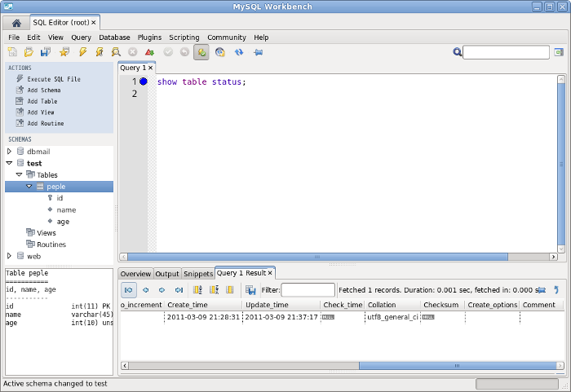Click the refresh result icon at far right
The width and height of the screenshot is (571, 392).
[556, 290]
